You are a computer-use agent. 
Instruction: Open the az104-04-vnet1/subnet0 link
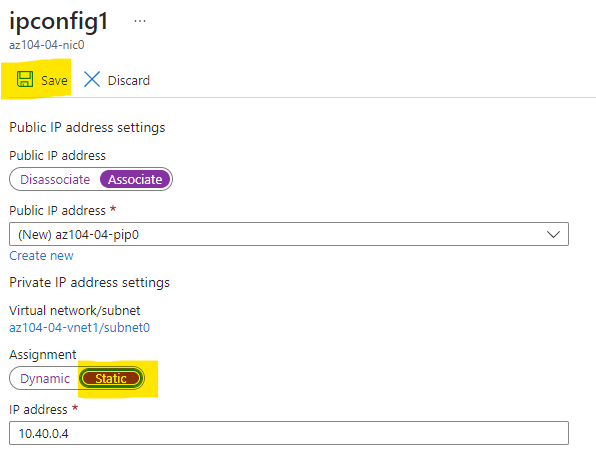pyautogui.click(x=79, y=328)
